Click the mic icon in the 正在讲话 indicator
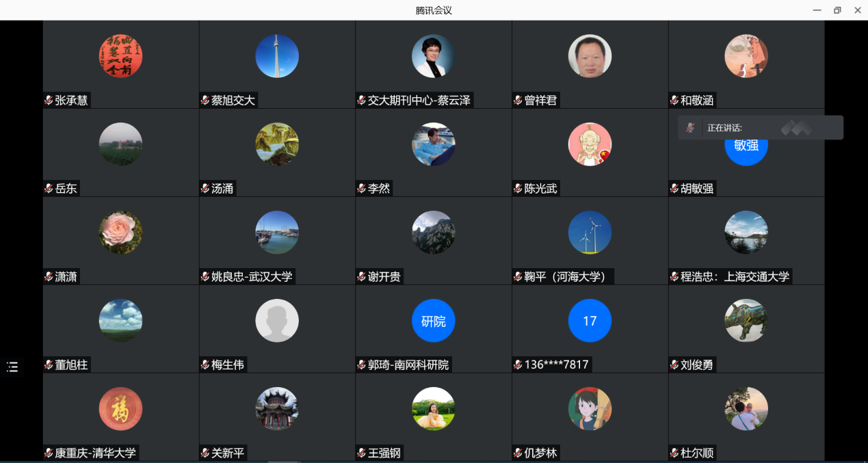Viewport: 868px width, 463px height. point(690,127)
